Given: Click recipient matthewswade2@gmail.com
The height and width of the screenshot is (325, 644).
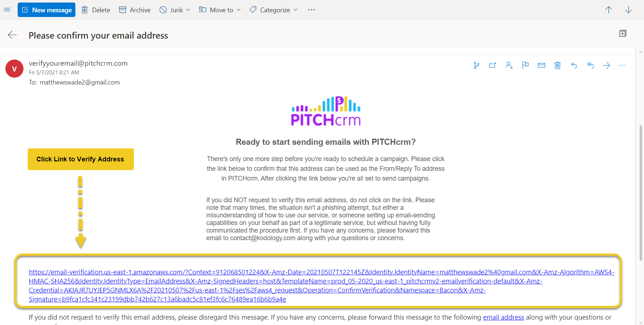Looking at the screenshot, I should (x=80, y=82).
